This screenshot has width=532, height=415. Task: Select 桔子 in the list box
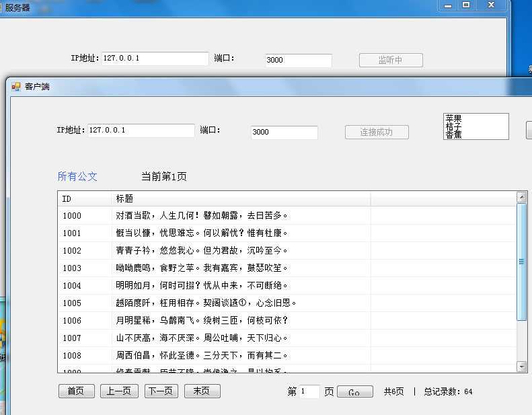tap(453, 126)
